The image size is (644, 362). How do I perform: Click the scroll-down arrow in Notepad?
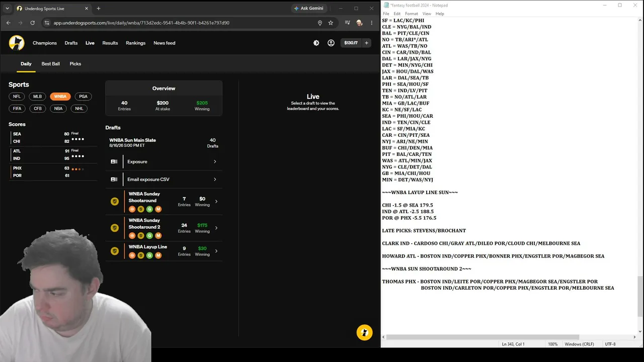pyautogui.click(x=640, y=331)
